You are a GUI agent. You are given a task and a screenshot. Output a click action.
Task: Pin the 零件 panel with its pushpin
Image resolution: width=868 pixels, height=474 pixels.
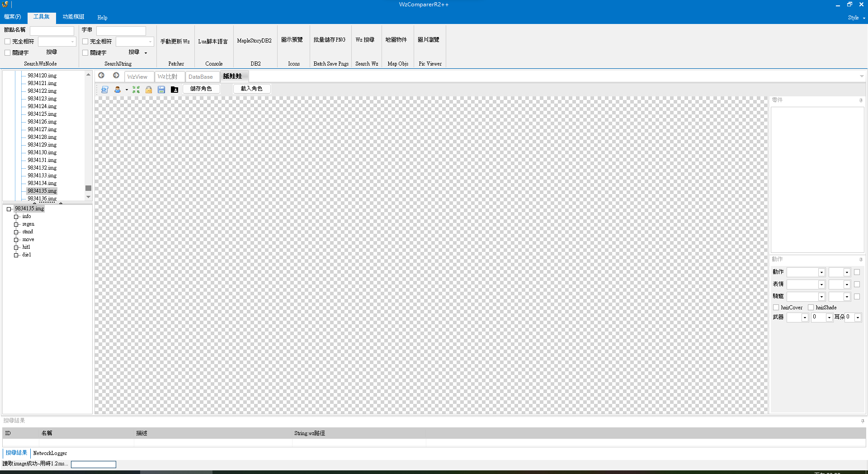click(x=861, y=100)
